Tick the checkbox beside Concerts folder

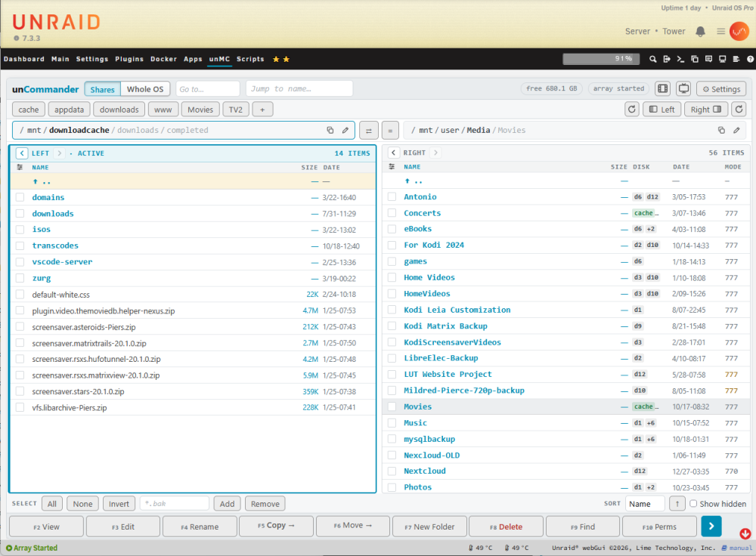click(x=392, y=213)
